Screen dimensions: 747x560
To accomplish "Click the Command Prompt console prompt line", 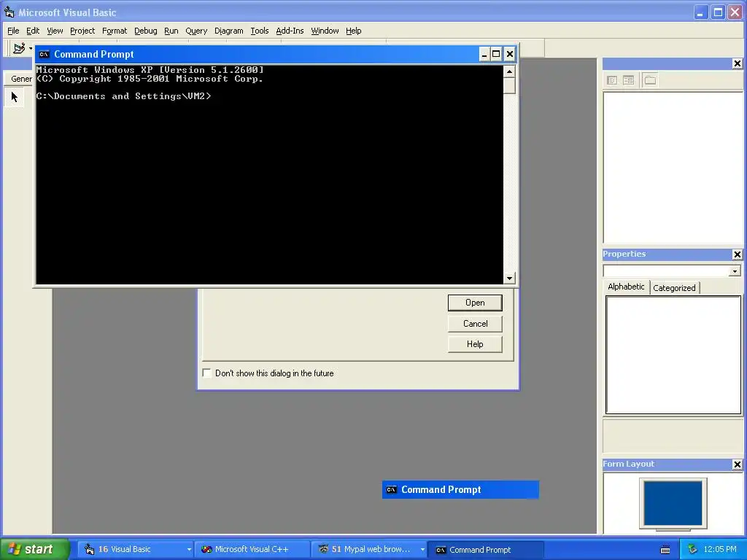I will (123, 96).
